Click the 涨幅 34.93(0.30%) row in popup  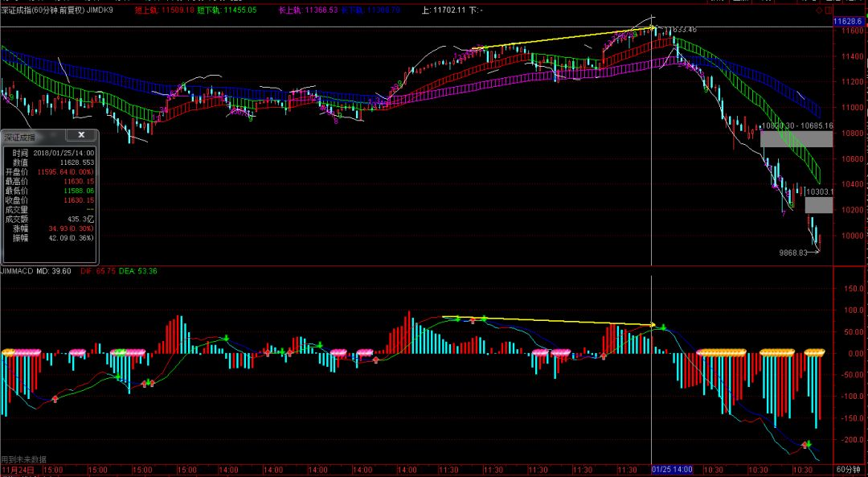tap(51, 228)
